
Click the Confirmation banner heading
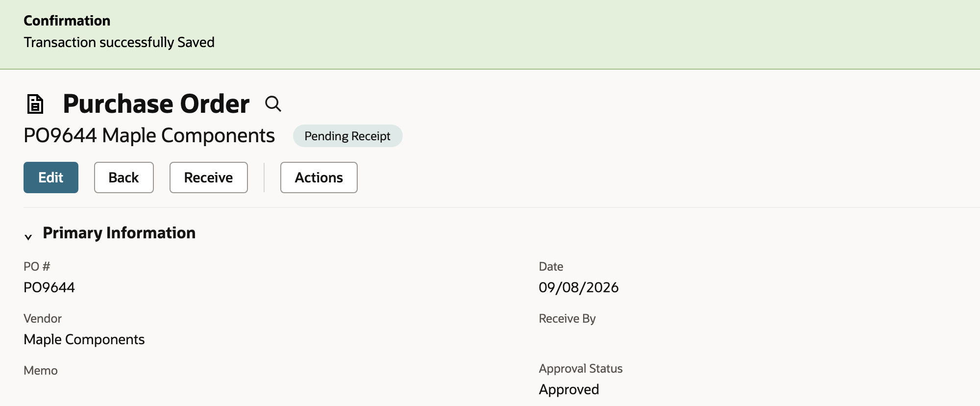point(67,21)
